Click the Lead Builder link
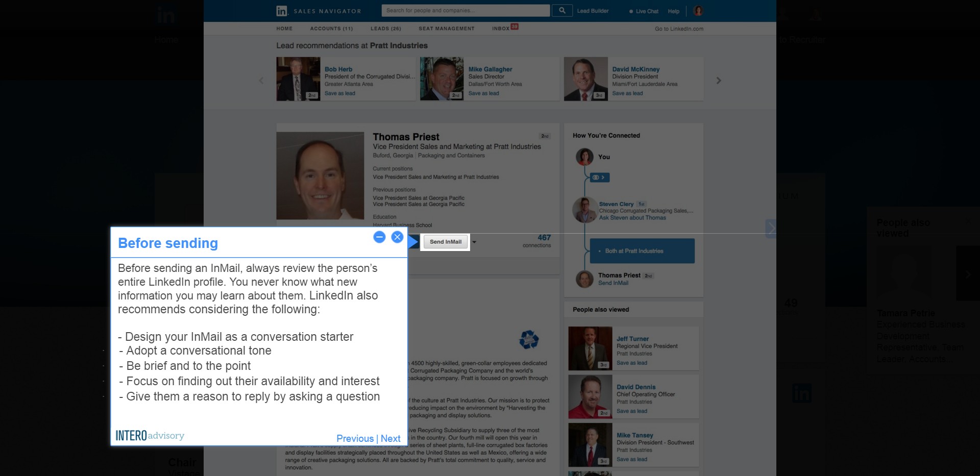The height and width of the screenshot is (476, 980). [x=593, y=11]
